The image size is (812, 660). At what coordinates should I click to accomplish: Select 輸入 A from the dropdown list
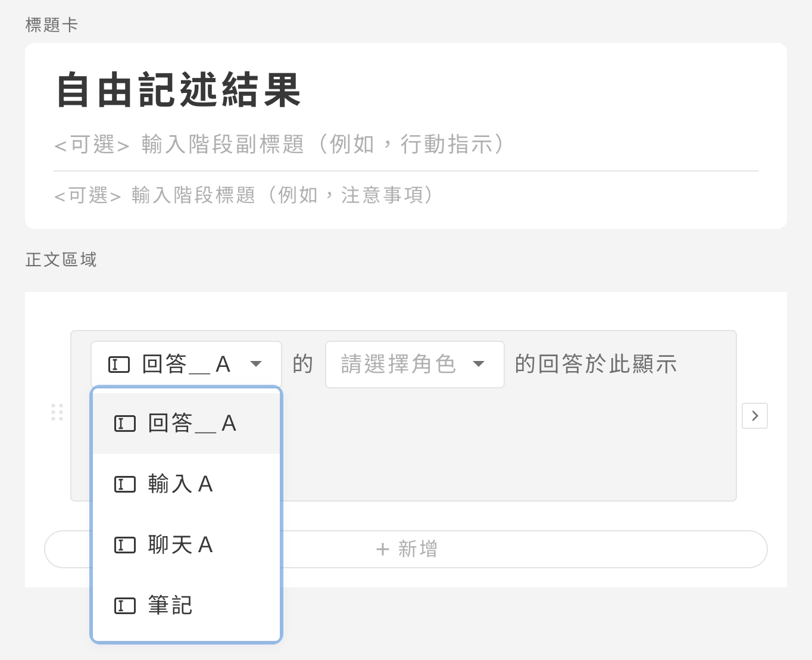point(180,484)
